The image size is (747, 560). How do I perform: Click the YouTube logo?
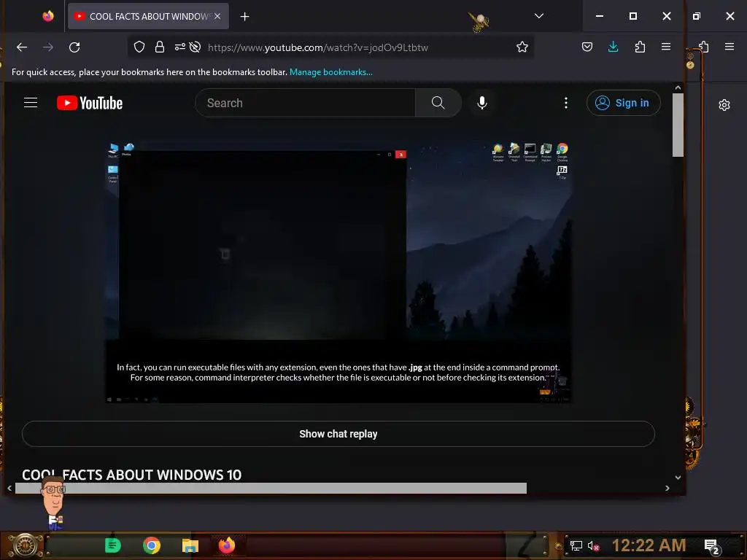coord(90,103)
